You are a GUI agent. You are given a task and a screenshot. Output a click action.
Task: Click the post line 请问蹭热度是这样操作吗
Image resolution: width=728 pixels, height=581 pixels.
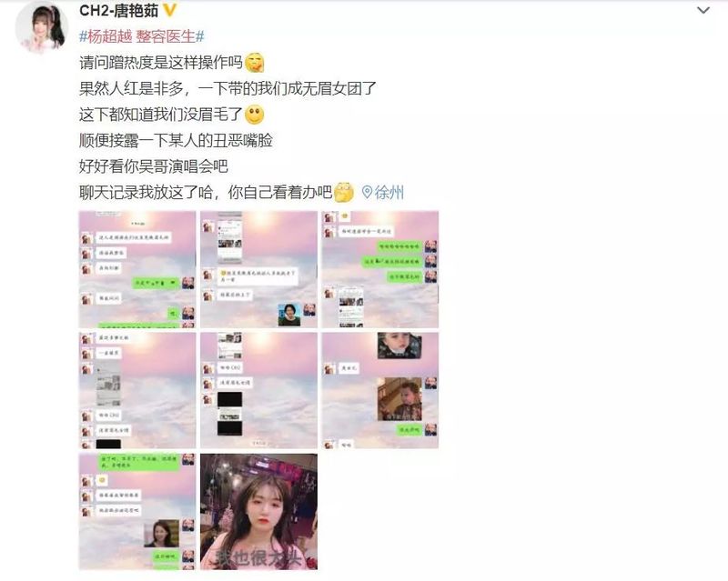point(161,62)
